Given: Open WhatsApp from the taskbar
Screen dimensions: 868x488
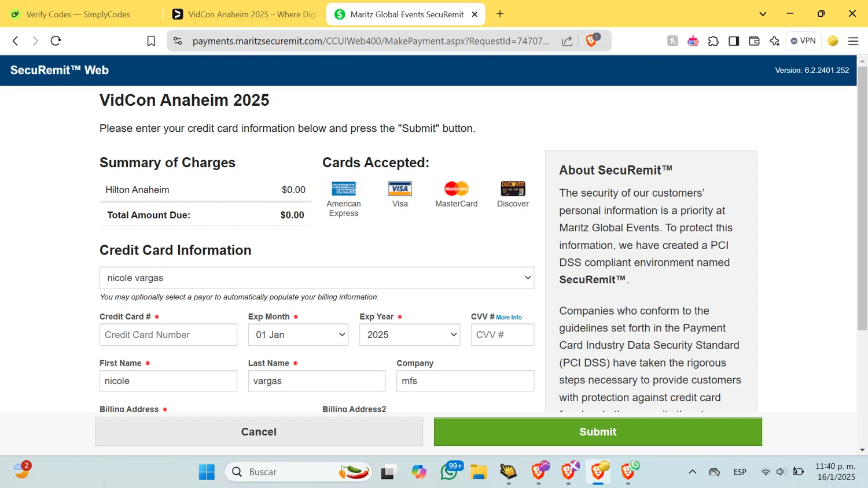Looking at the screenshot, I should [449, 472].
